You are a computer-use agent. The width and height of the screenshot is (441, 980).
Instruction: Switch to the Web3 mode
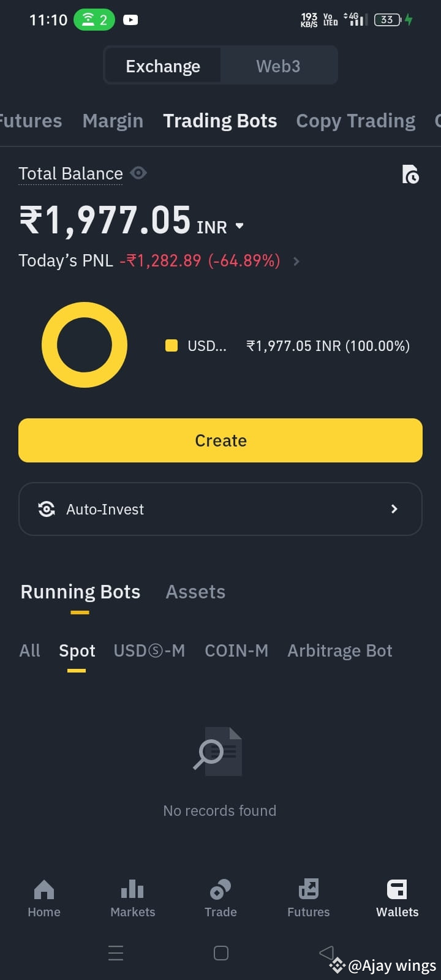click(279, 65)
